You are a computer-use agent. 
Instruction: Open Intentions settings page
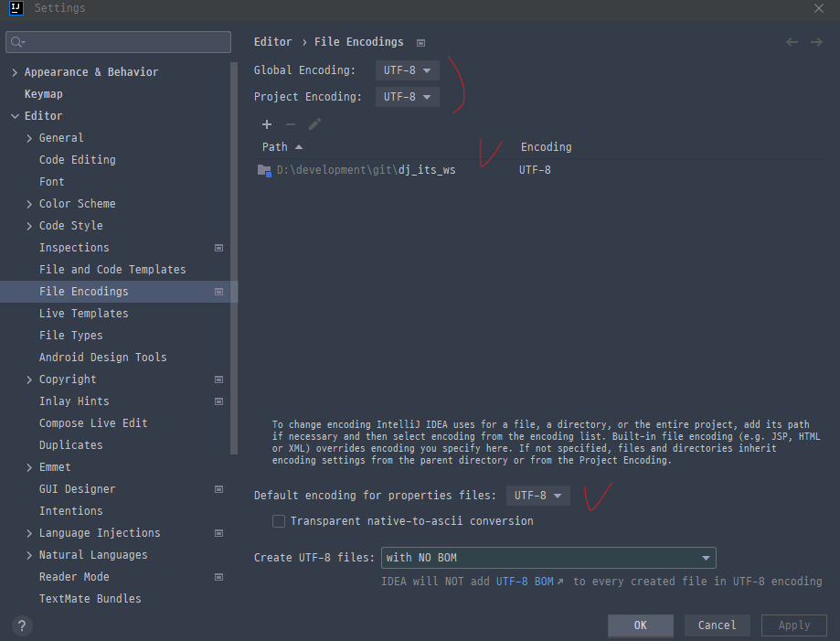70,511
